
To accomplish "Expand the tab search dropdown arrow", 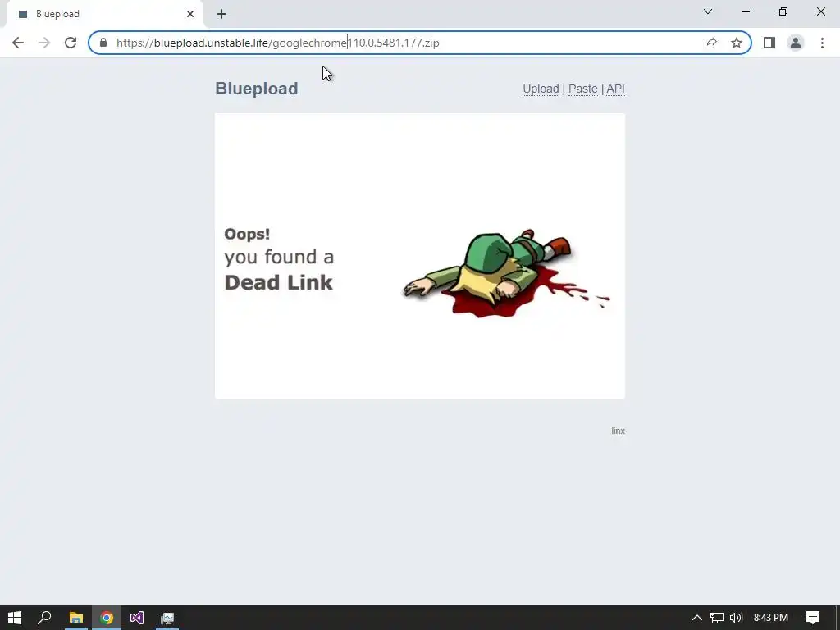I will tap(708, 11).
